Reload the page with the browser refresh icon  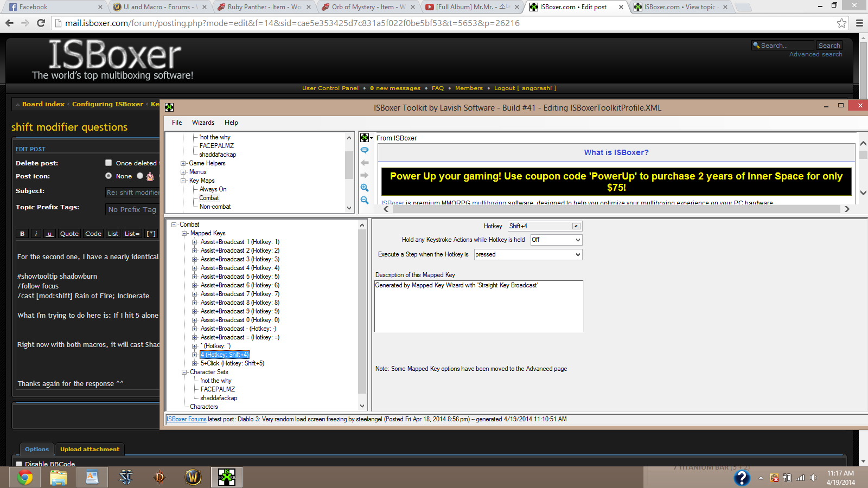click(41, 23)
